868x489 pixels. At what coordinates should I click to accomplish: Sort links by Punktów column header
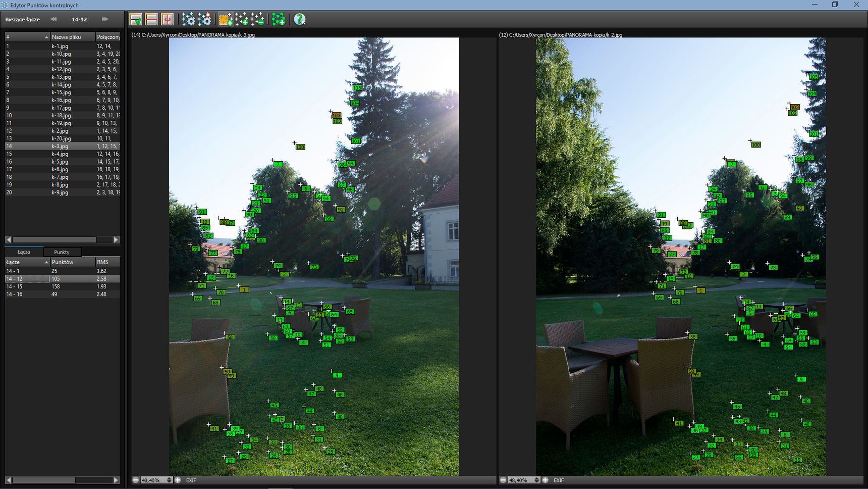[x=73, y=262]
